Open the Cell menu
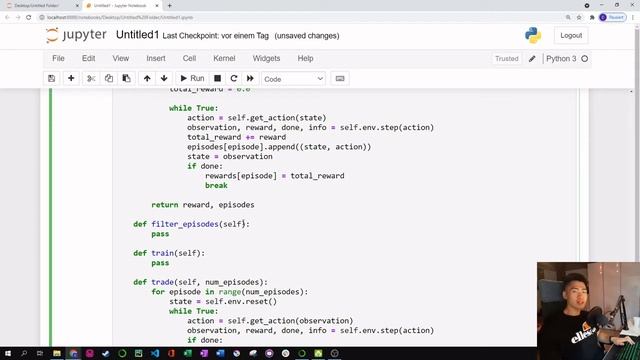 pyautogui.click(x=189, y=58)
